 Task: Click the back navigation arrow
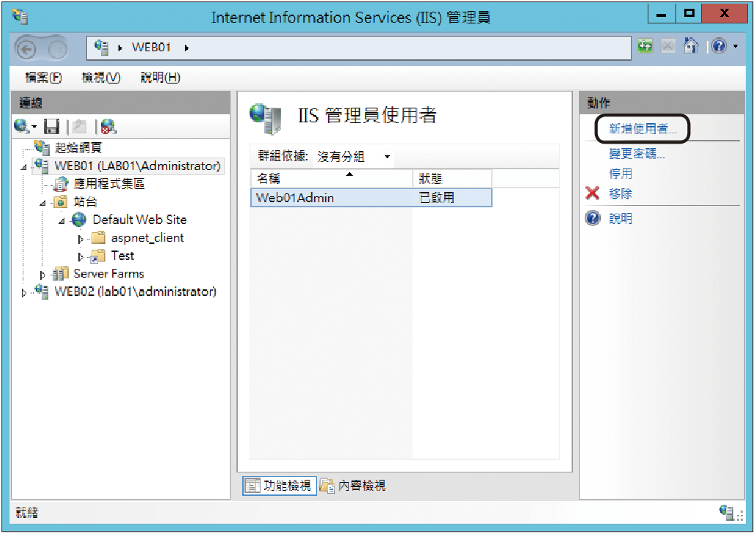click(x=26, y=49)
